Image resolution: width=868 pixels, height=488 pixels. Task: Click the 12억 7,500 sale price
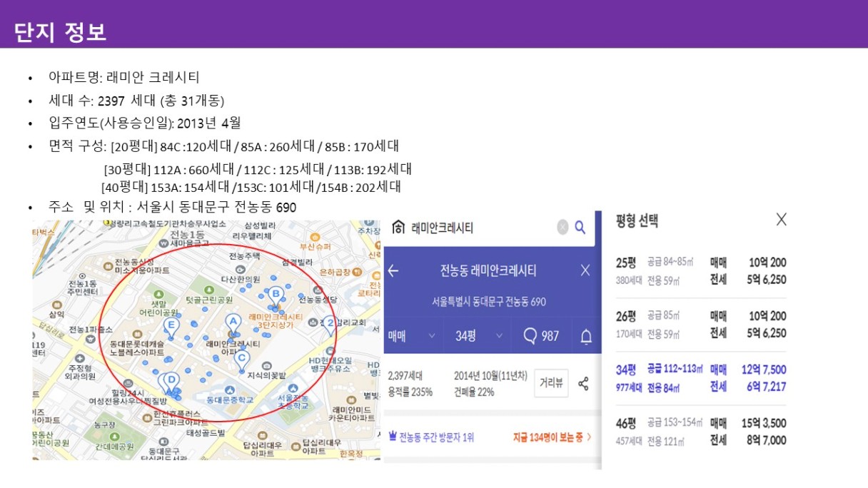click(764, 370)
